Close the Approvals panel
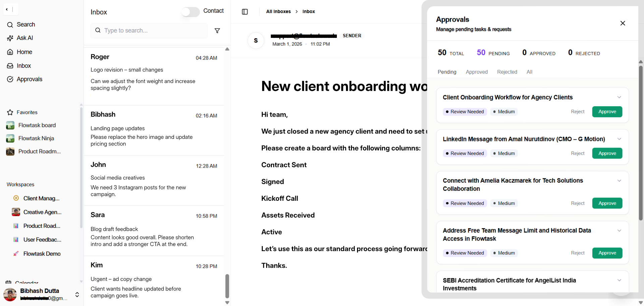Image resolution: width=644 pixels, height=306 pixels. [x=623, y=23]
